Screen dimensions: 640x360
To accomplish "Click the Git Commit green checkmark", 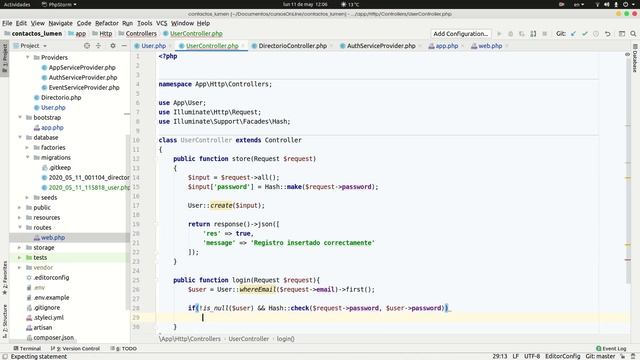I will click(x=585, y=34).
